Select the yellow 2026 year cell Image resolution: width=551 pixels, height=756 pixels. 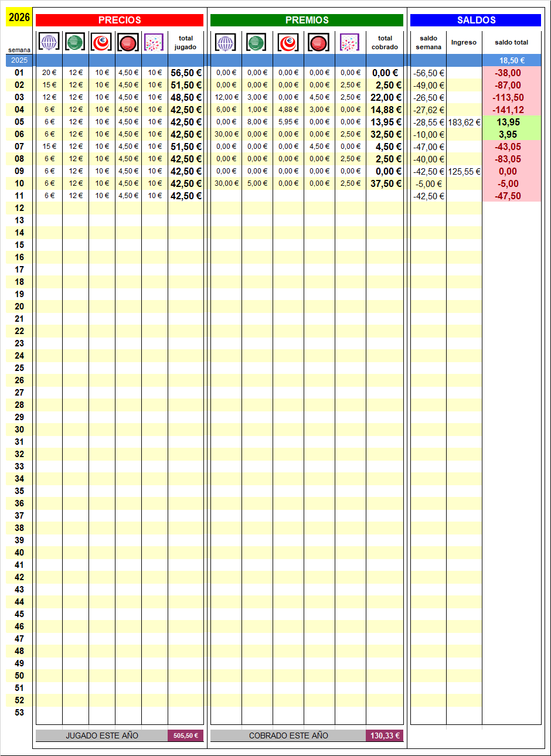click(x=19, y=17)
